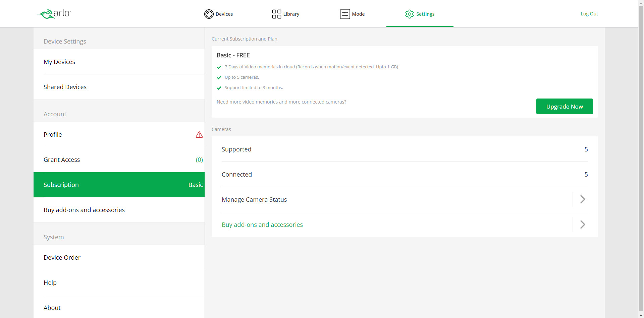Click the Profile warning triangle icon
Viewport: 644px width, 318px height.
199,135
